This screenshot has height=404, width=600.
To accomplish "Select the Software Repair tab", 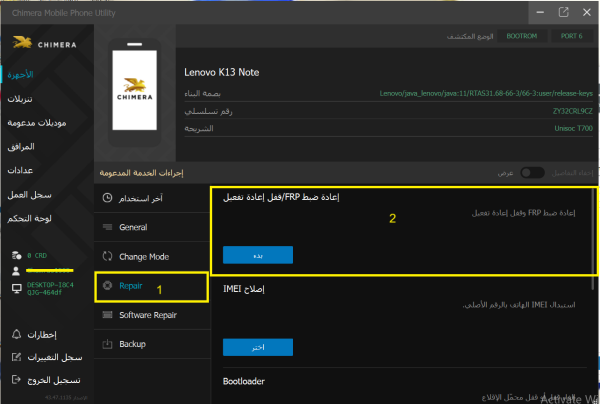I will (152, 315).
